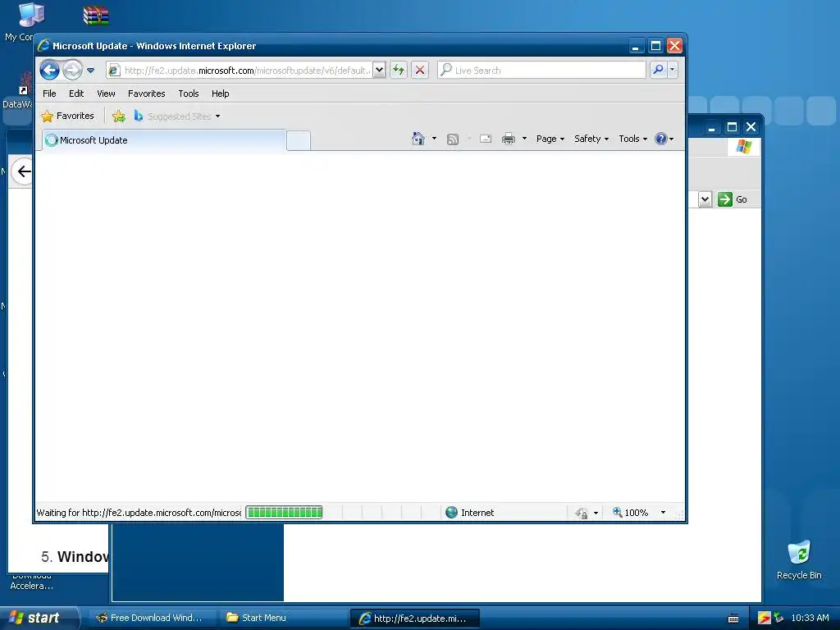Click the blue Help question icon
Screen dimensions: 840x630
coord(661,139)
